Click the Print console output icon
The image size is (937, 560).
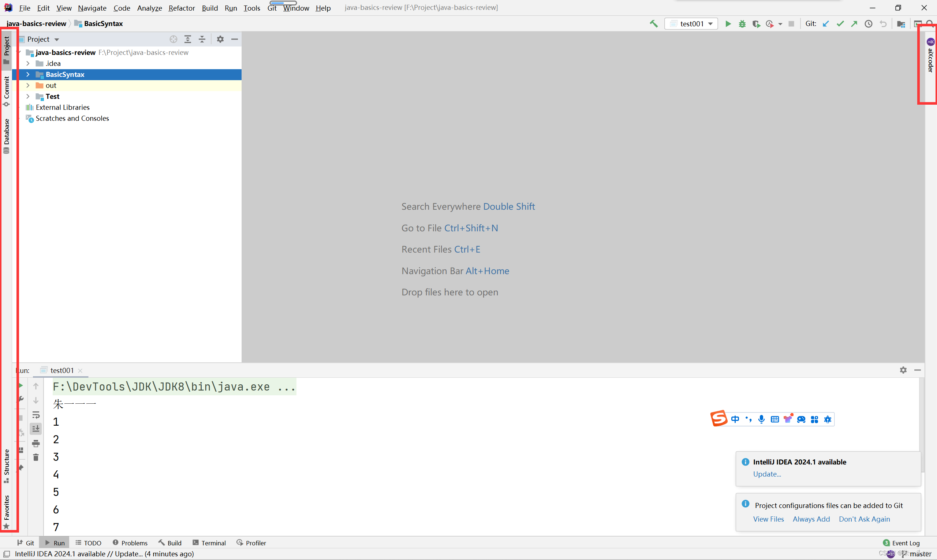(36, 443)
